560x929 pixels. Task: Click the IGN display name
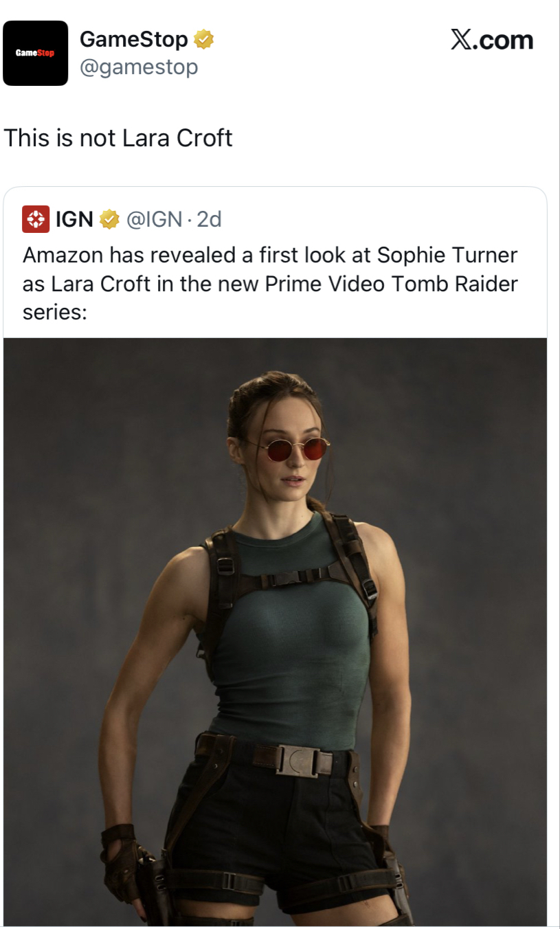[74, 219]
